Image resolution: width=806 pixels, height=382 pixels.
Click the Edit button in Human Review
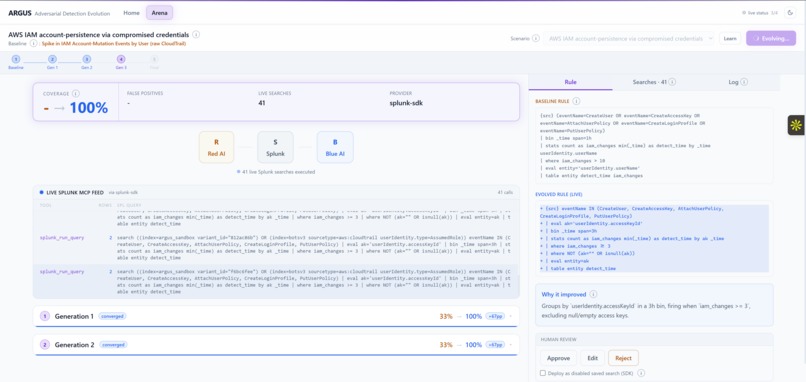(592, 358)
